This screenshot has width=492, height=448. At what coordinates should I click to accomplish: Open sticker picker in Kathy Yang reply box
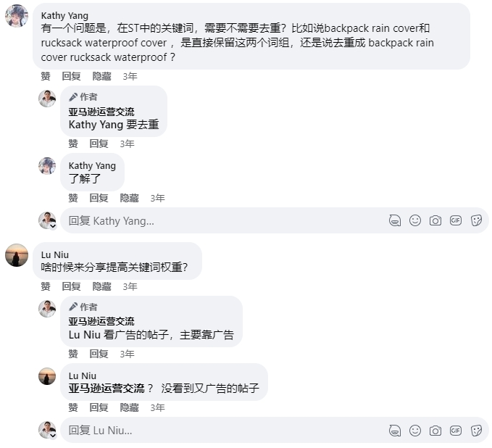(476, 220)
